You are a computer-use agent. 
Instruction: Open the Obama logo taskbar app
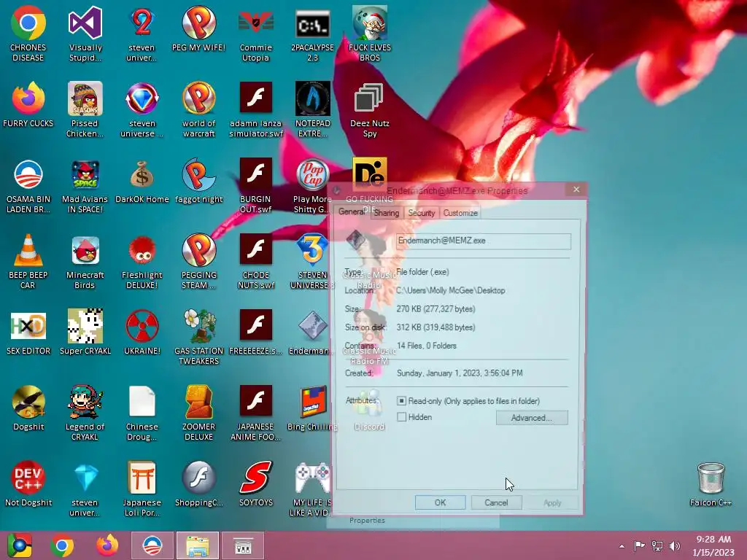point(152,545)
